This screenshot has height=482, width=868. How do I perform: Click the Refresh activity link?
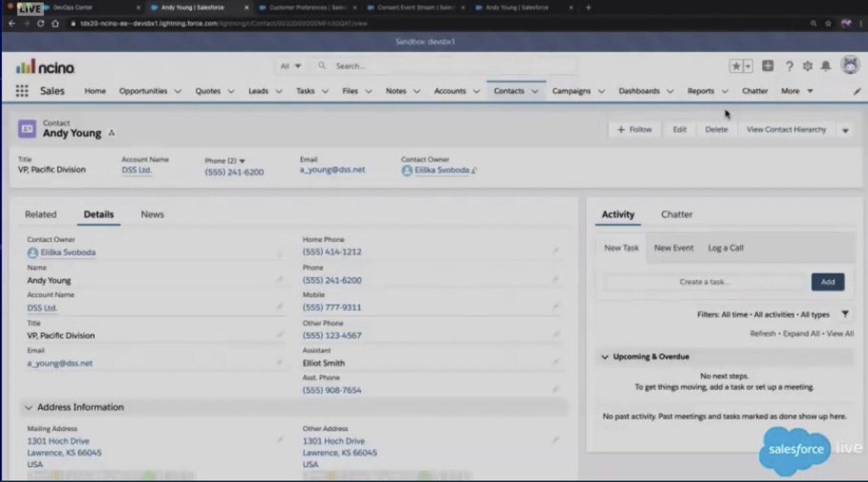point(763,334)
